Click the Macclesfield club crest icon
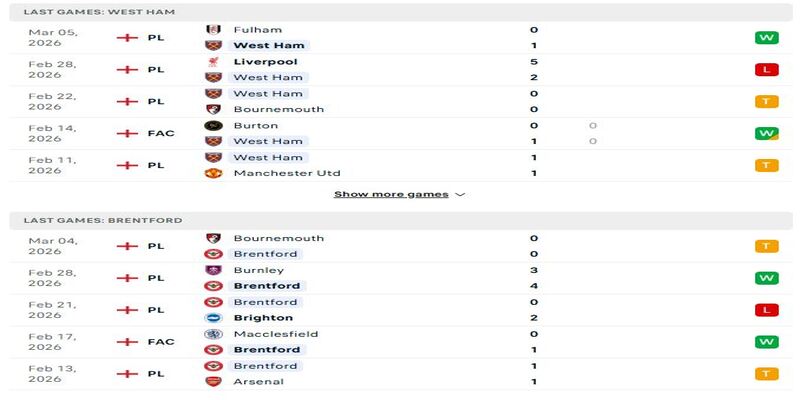 (213, 334)
